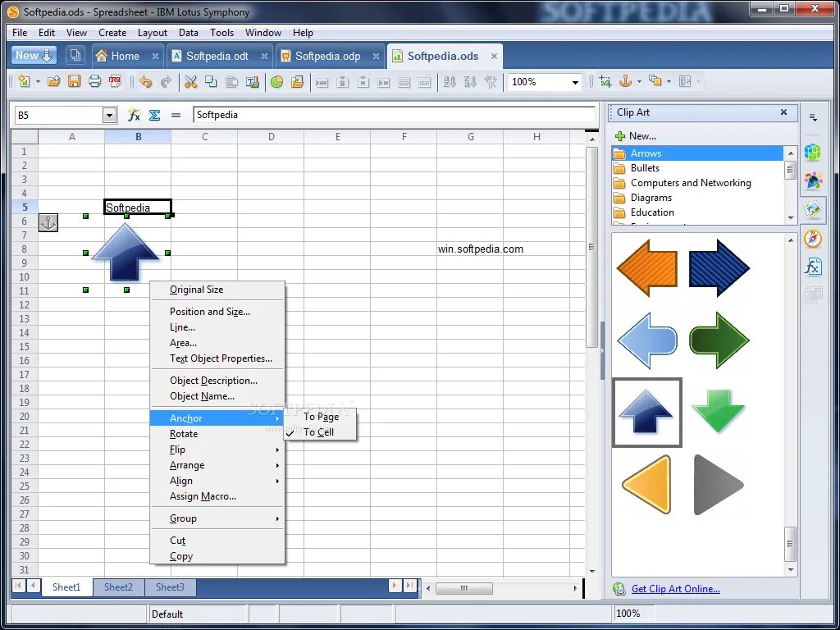
Task: Click the Undo arrow icon
Action: coord(145,82)
